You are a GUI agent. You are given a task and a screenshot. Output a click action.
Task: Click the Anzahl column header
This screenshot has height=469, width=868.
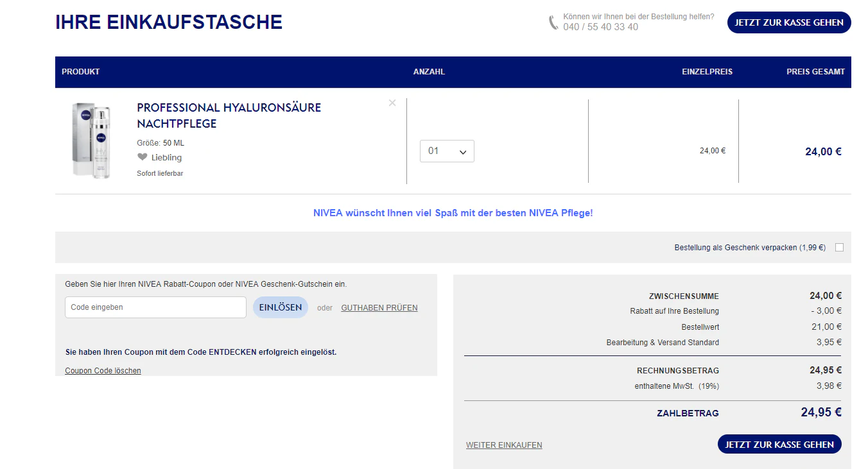[429, 72]
